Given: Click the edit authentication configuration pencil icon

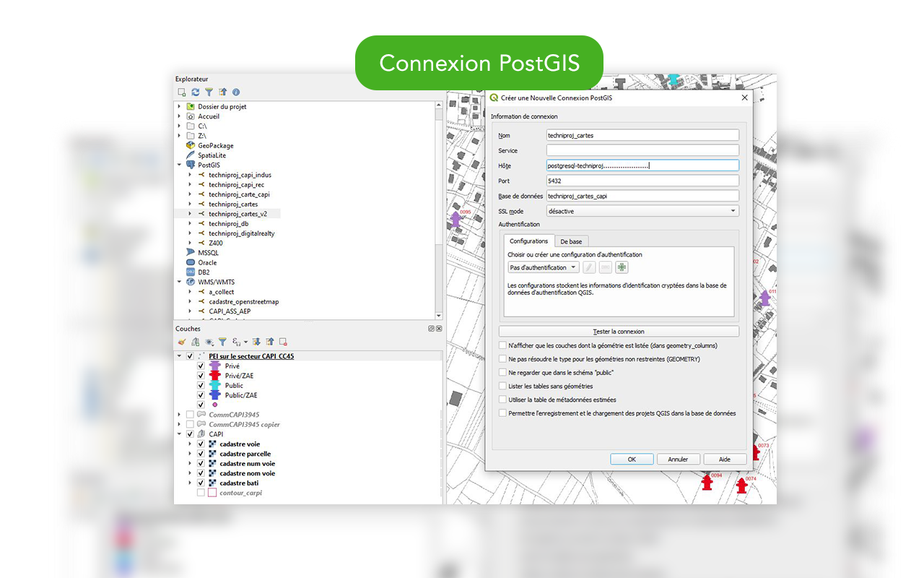Looking at the screenshot, I should [x=589, y=267].
